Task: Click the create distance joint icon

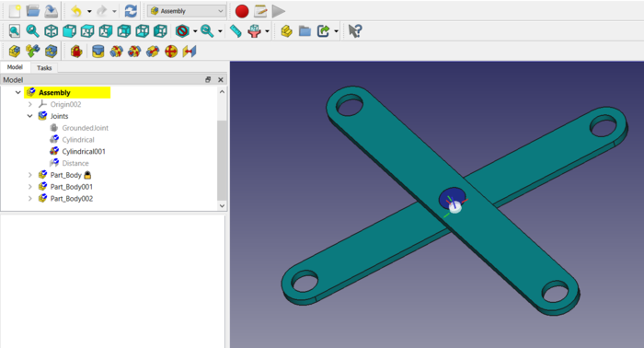Action: point(190,52)
